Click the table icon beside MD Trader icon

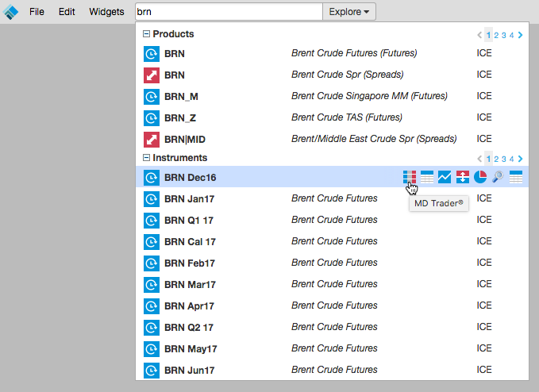click(x=427, y=177)
